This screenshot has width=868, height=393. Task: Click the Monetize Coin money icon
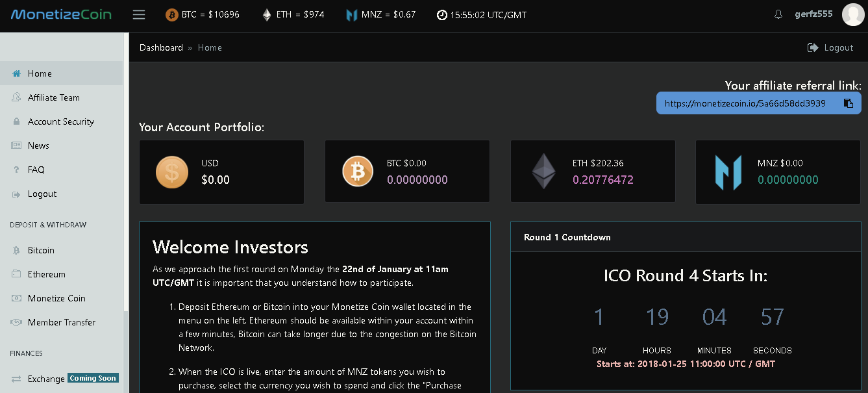click(x=16, y=298)
